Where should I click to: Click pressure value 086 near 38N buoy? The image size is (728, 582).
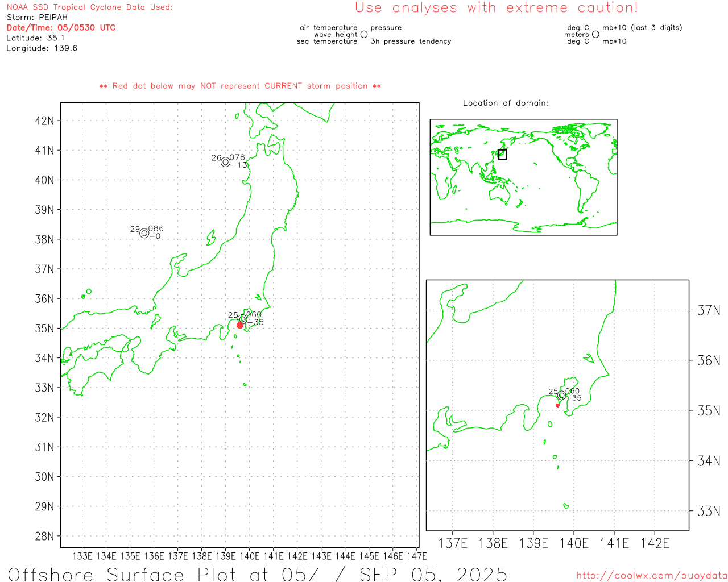pyautogui.click(x=156, y=228)
